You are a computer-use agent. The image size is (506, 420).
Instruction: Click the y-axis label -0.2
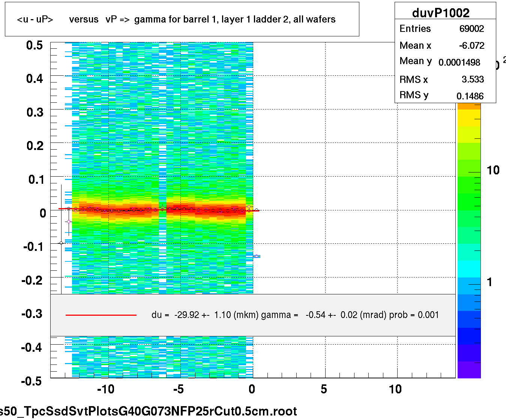(32, 280)
